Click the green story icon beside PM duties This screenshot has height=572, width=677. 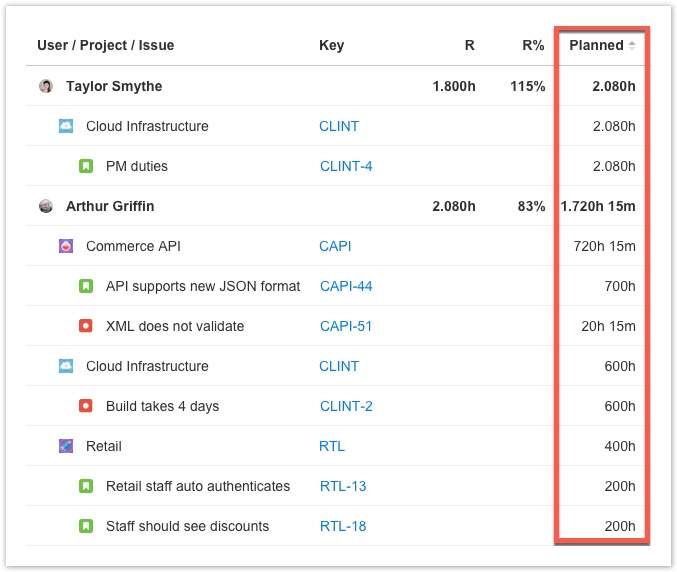click(86, 166)
